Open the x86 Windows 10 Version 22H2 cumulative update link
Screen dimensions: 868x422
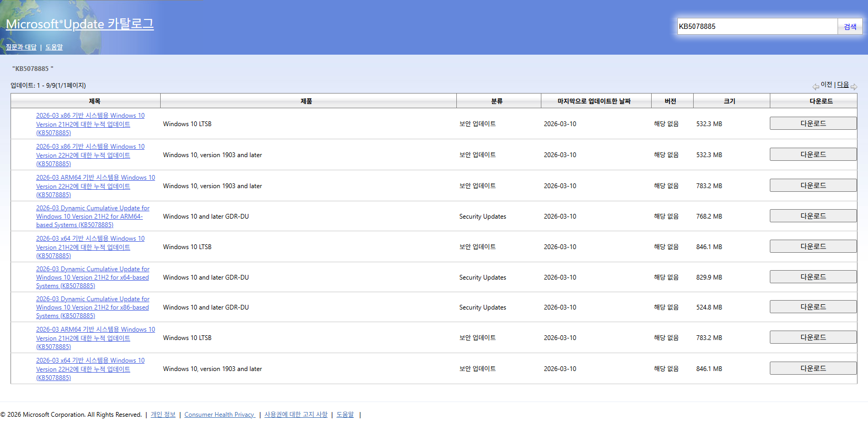click(x=90, y=155)
